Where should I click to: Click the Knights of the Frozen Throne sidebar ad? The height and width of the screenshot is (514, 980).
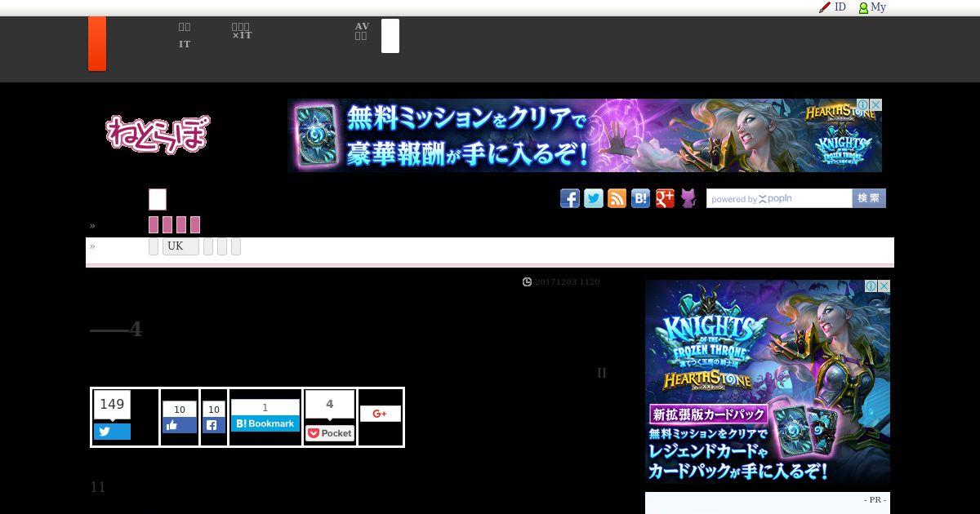[x=768, y=382]
